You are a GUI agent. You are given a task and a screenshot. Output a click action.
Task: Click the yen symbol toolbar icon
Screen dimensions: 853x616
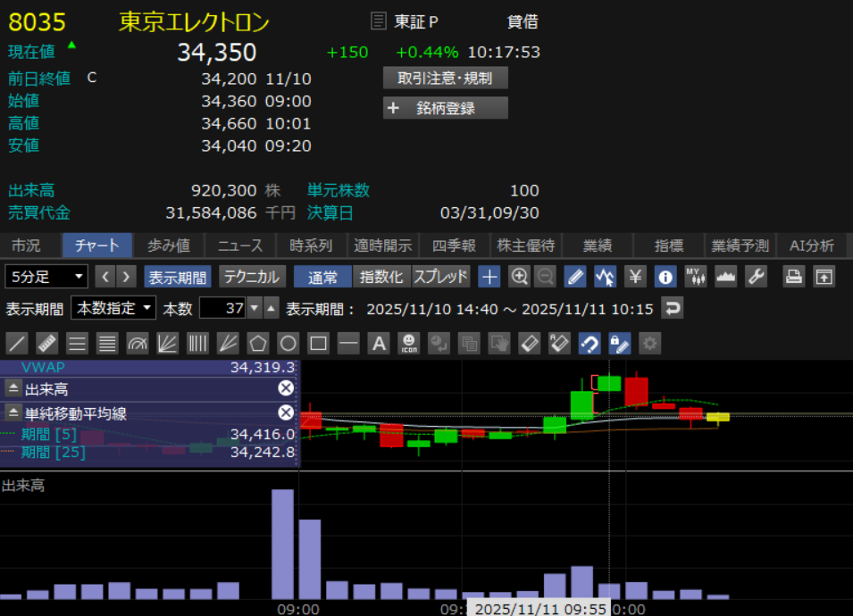tap(635, 277)
